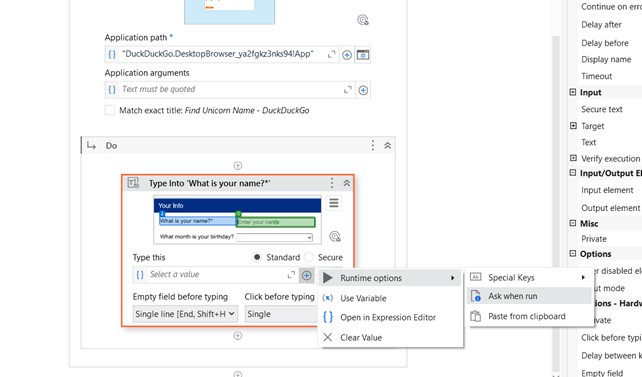Viewport: 642px width, 377px height.
Task: Collapse the Misc property group
Action: [573, 223]
